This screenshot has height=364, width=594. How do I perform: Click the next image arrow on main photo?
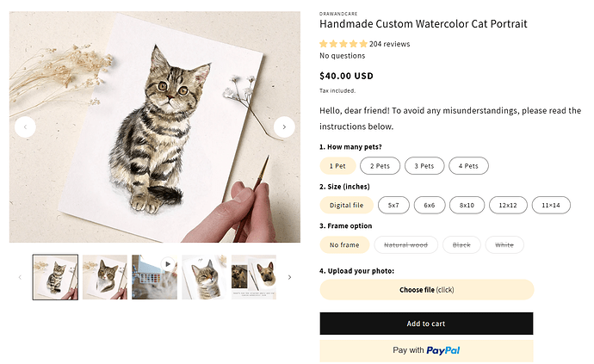[284, 127]
